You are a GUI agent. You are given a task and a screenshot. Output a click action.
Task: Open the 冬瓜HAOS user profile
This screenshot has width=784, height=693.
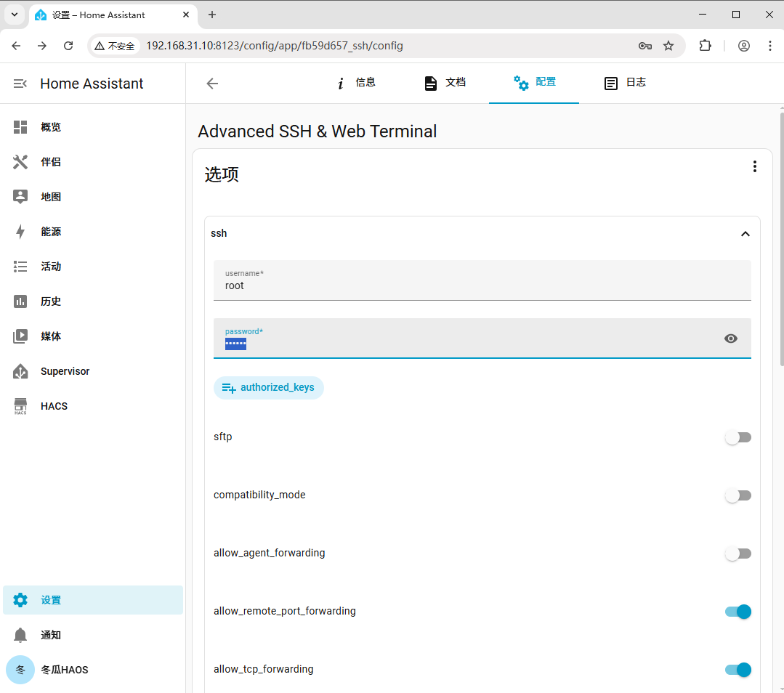[x=92, y=670]
